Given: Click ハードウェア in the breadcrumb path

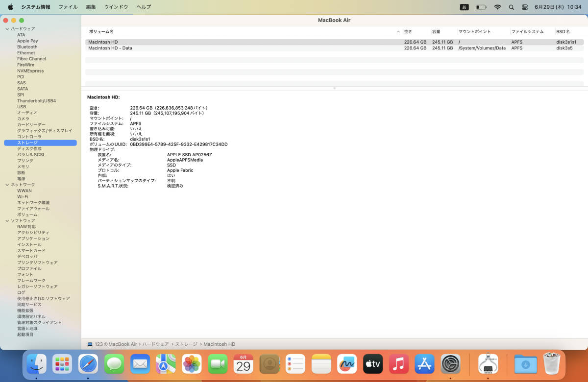Looking at the screenshot, I should coord(155,344).
